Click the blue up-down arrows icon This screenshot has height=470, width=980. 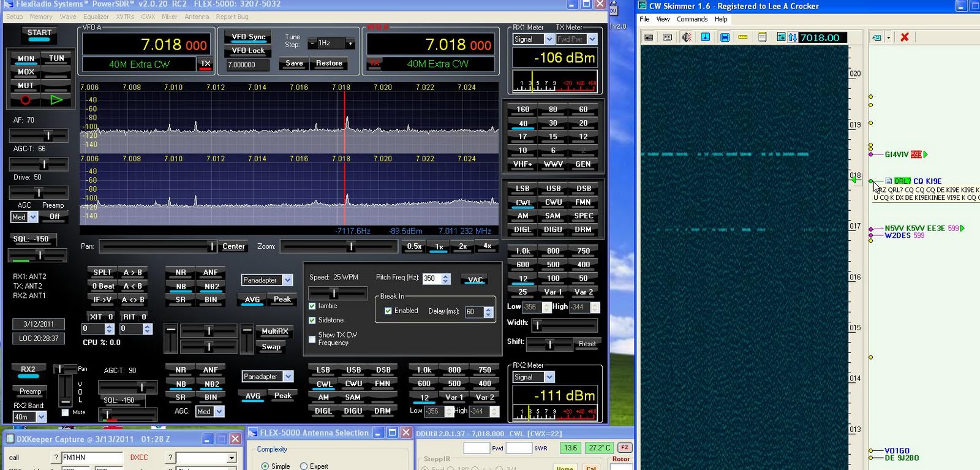(793, 37)
